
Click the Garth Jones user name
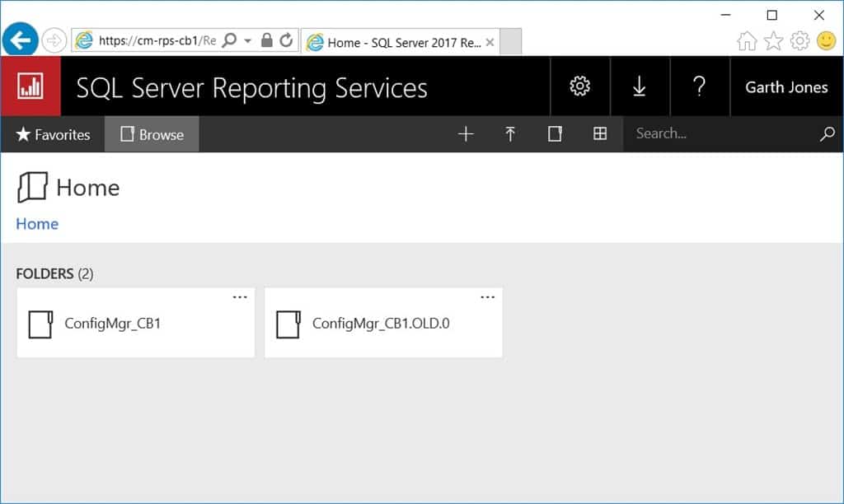pyautogui.click(x=786, y=87)
